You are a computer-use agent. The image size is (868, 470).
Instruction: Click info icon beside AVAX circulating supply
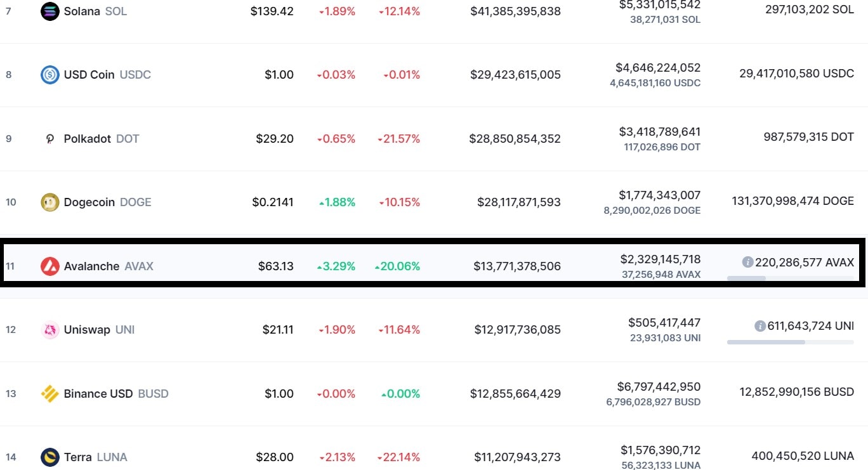point(747,262)
